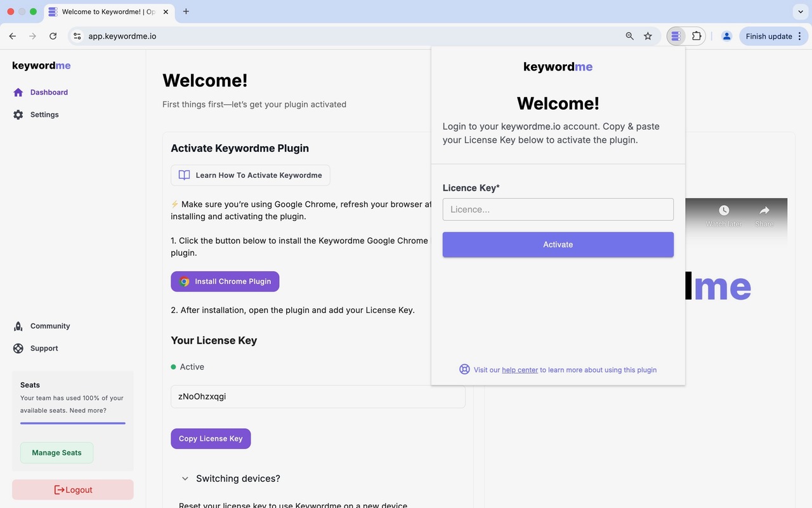Open the tab search dropdown arrow
This screenshot has height=508, width=812.
(799, 11)
